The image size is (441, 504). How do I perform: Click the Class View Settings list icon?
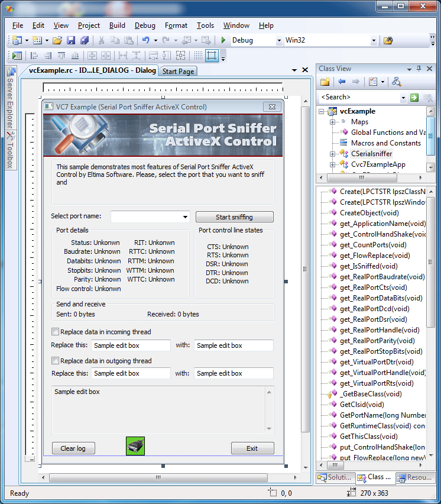(x=373, y=82)
